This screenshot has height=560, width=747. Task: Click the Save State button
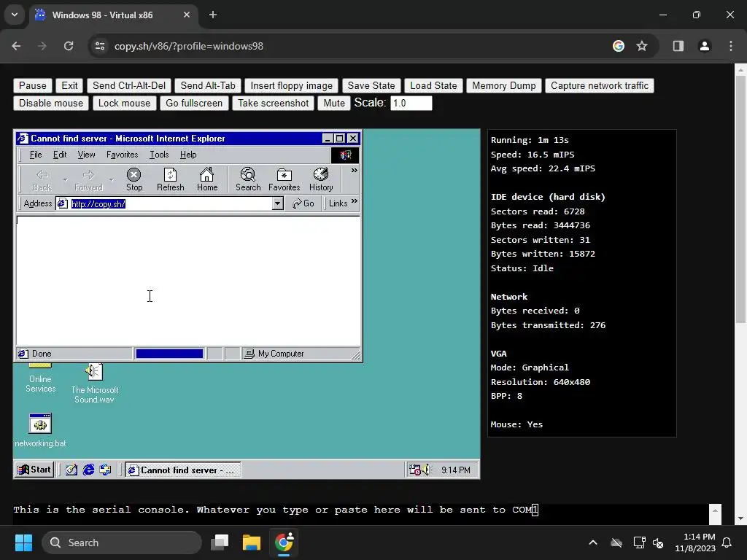(371, 86)
